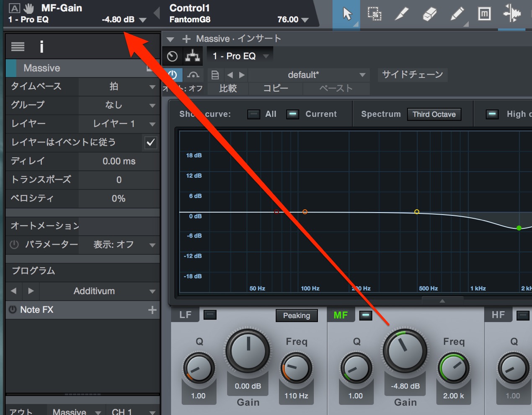Click the yellow MF node on the EQ curve
This screenshot has height=415, width=532.
click(x=417, y=212)
